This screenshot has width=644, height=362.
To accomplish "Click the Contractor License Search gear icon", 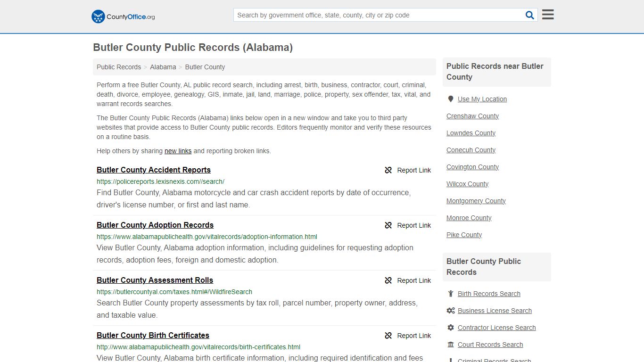I will (451, 328).
